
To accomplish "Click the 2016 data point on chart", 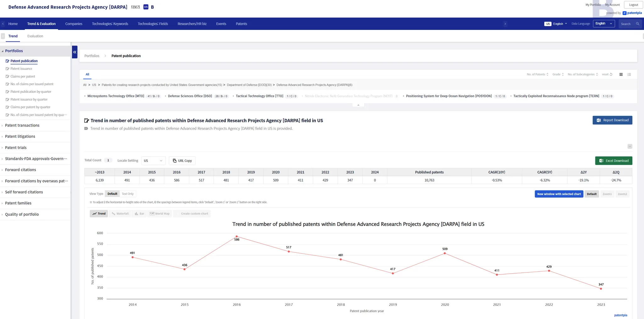I will coord(237,237).
